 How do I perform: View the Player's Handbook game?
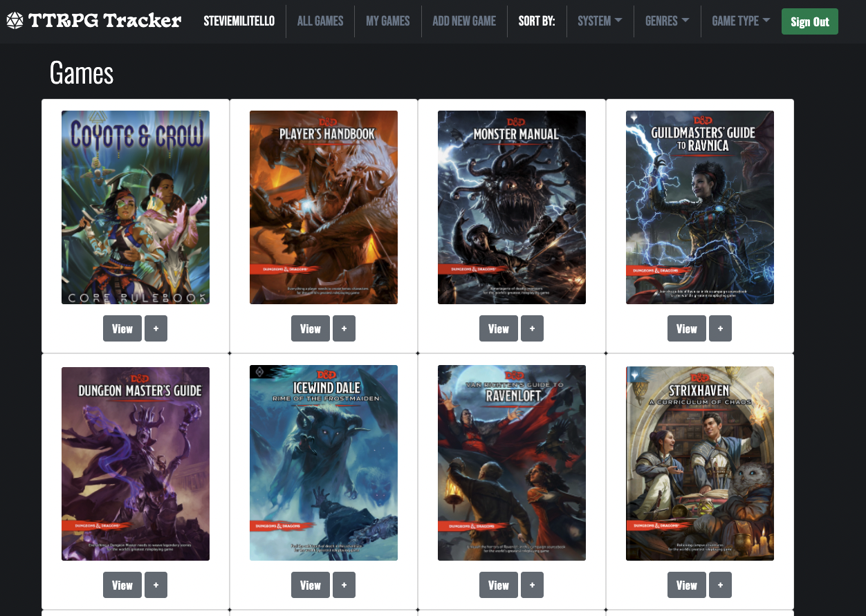(x=311, y=328)
